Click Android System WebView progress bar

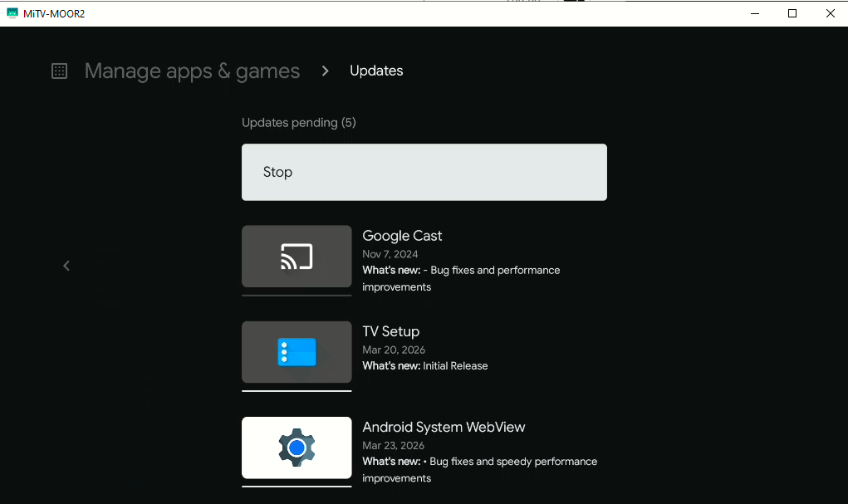(x=297, y=487)
